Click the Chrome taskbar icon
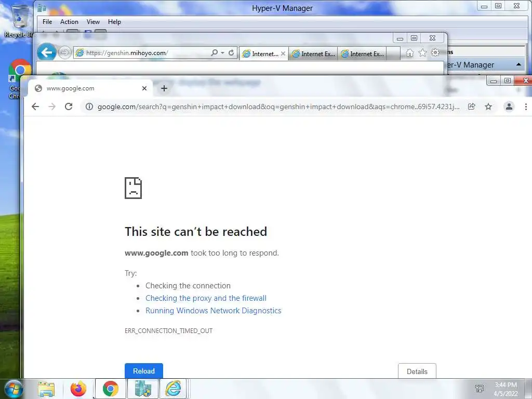Image resolution: width=532 pixels, height=399 pixels. pyautogui.click(x=111, y=389)
